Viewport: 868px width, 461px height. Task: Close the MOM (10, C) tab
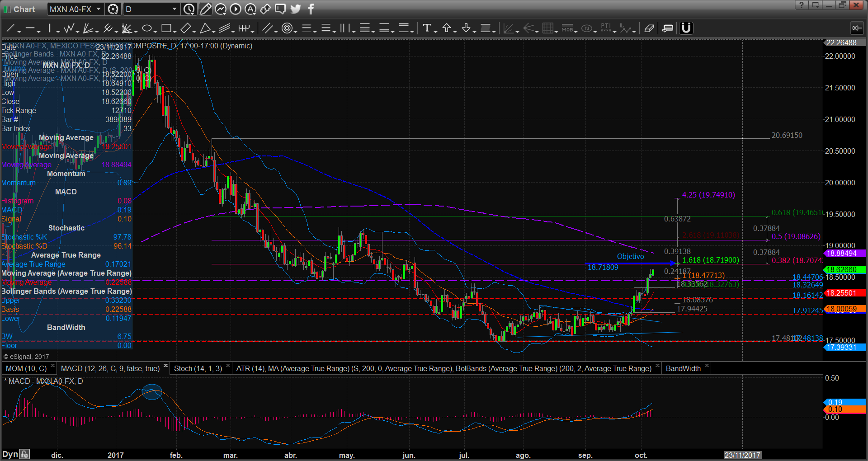coord(52,366)
